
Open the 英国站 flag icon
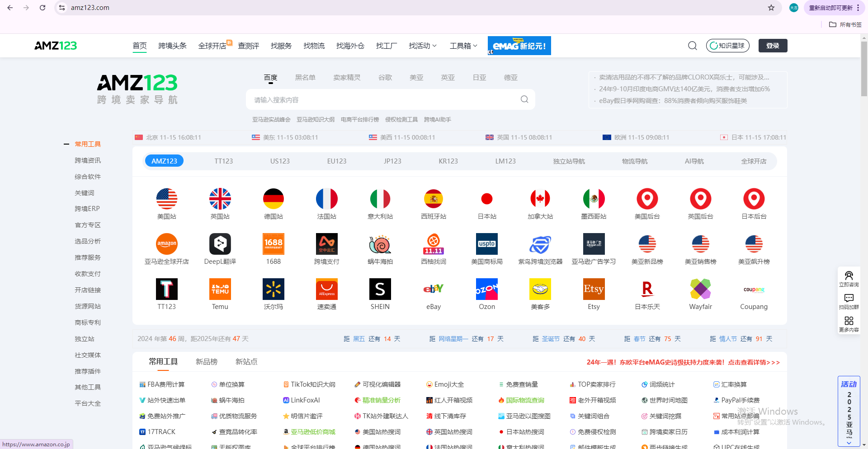[x=220, y=199]
